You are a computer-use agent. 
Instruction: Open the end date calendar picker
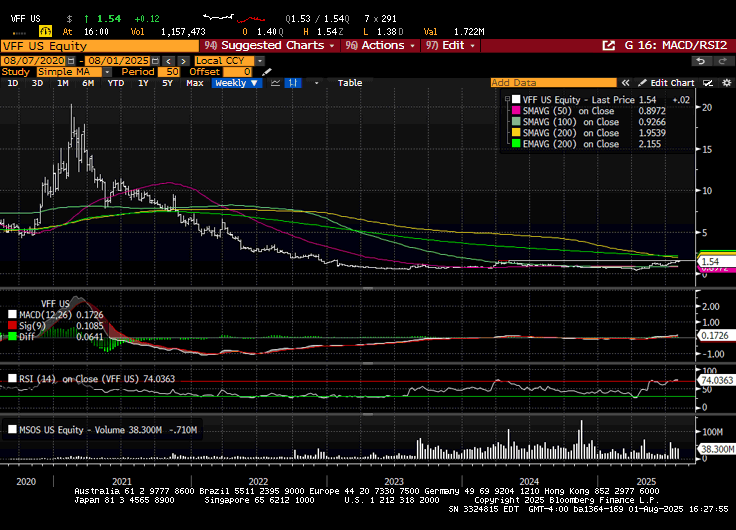155,61
